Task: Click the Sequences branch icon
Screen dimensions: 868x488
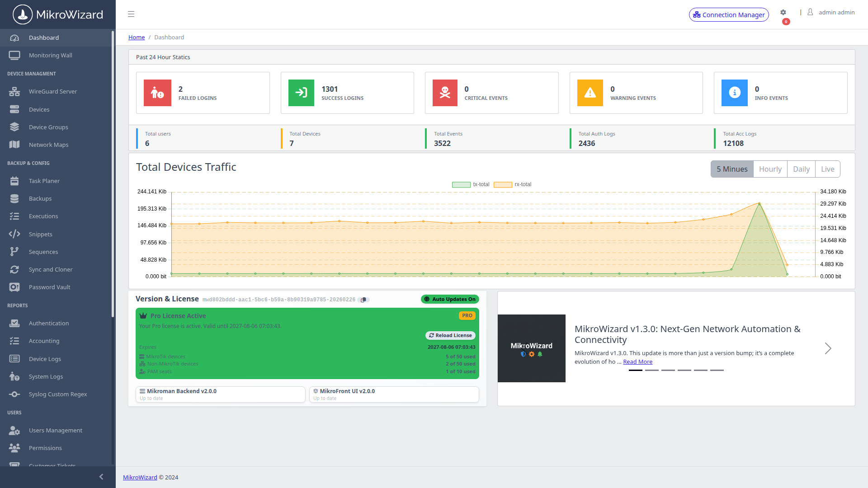Action: [14, 252]
